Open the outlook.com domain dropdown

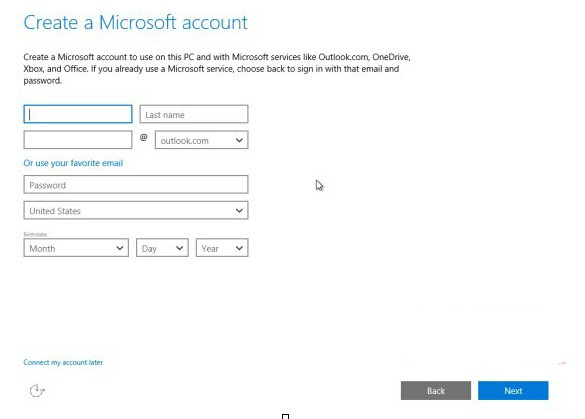pyautogui.click(x=201, y=140)
